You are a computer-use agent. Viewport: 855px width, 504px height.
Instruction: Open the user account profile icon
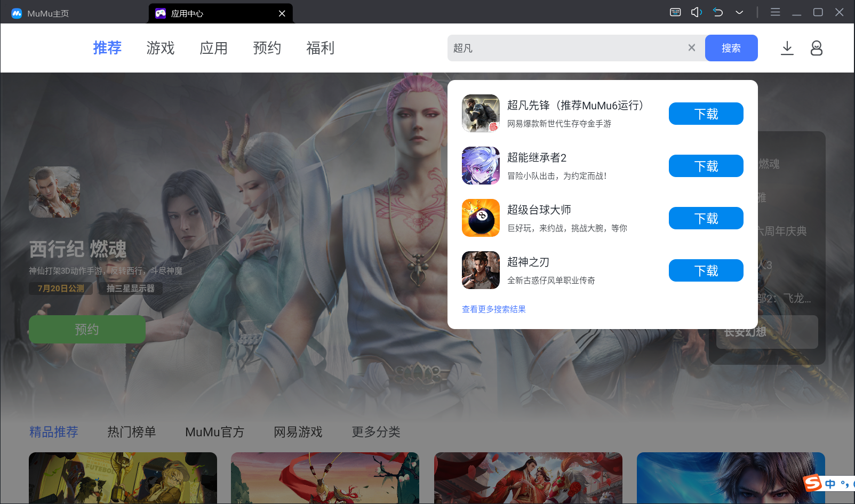point(817,48)
